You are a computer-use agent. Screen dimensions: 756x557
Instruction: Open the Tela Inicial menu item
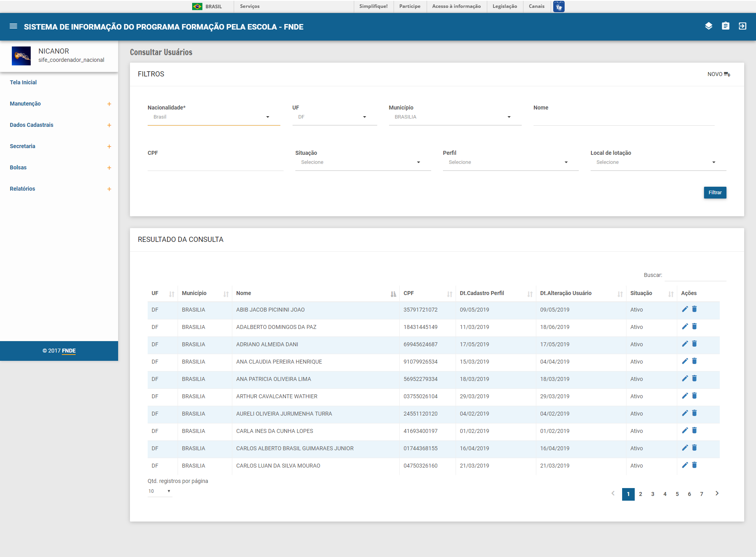tap(23, 82)
